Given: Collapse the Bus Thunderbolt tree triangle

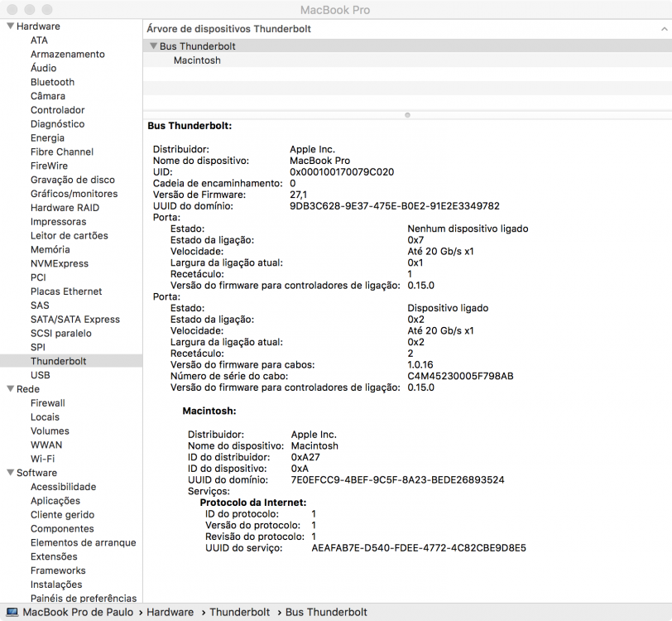Looking at the screenshot, I should (x=153, y=46).
